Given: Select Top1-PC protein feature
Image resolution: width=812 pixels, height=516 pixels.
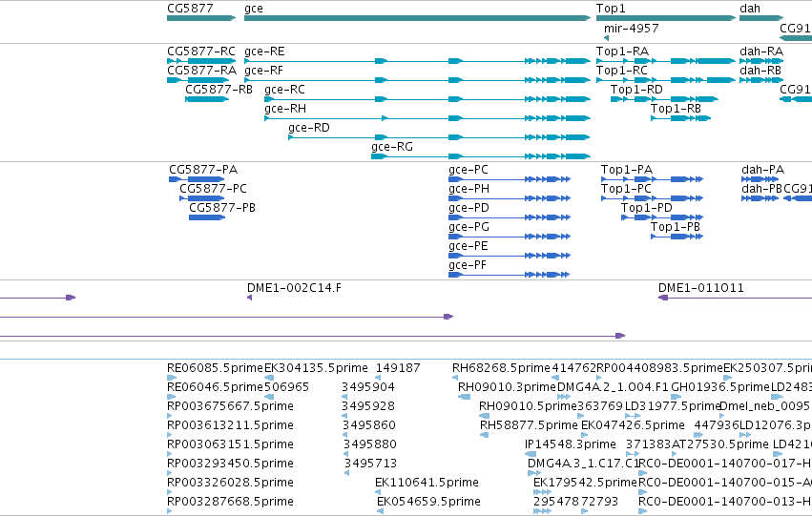Looking at the screenshot, I should 652,198.
